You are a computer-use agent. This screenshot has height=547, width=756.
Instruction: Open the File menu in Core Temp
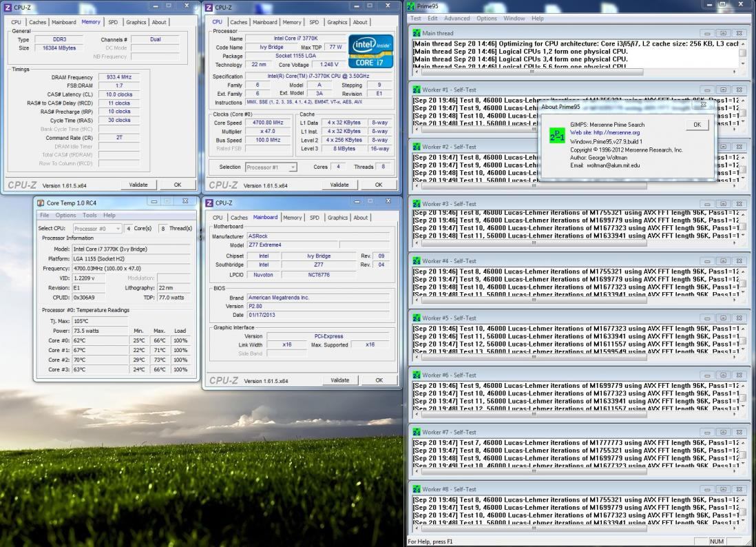coord(44,215)
